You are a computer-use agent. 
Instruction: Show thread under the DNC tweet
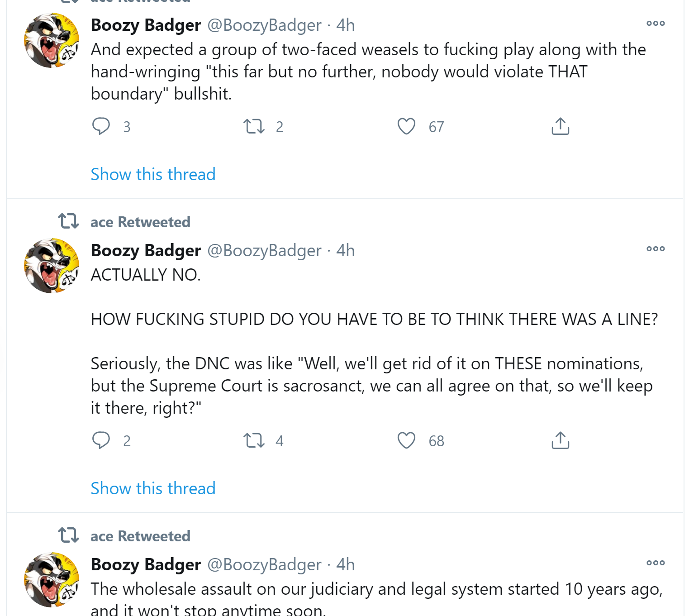click(153, 488)
